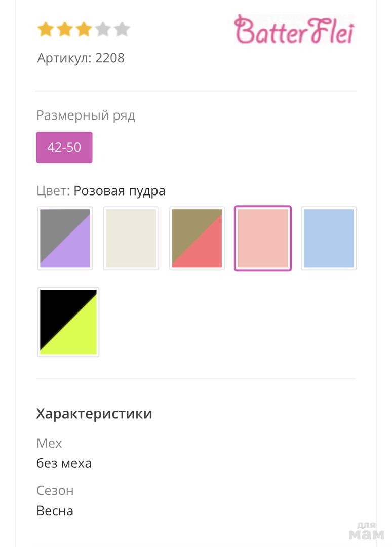The width and height of the screenshot is (392, 547).
Task: Click the Характеристики section heading
Action: click(94, 414)
